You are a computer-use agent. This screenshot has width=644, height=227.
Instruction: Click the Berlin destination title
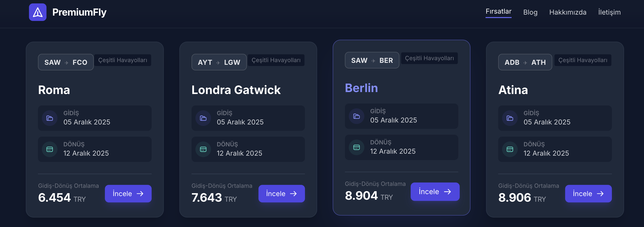coord(361,88)
